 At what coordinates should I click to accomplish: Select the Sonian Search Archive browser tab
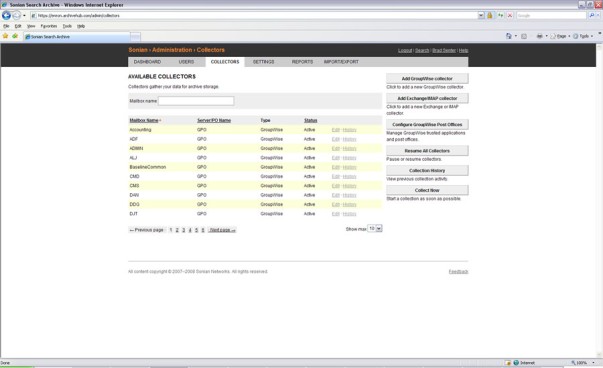coord(77,37)
